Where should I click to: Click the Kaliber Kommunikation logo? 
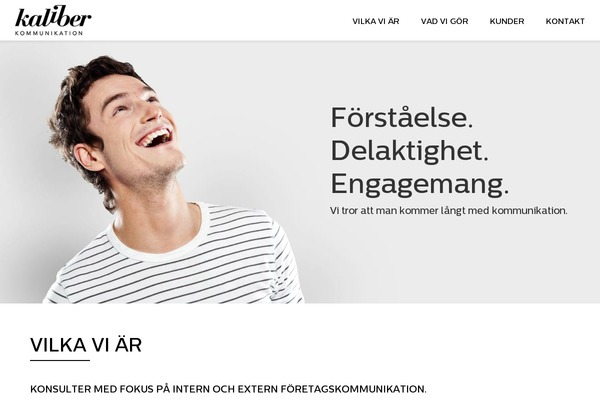[53, 21]
